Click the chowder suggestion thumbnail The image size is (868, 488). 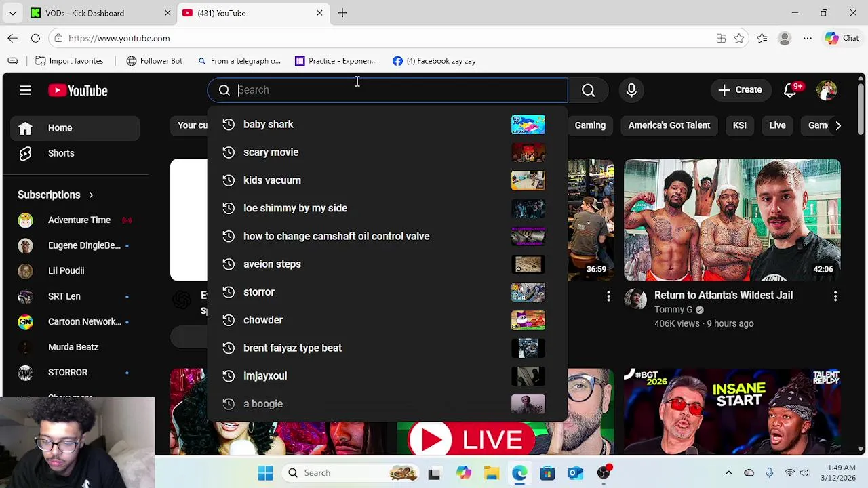528,320
